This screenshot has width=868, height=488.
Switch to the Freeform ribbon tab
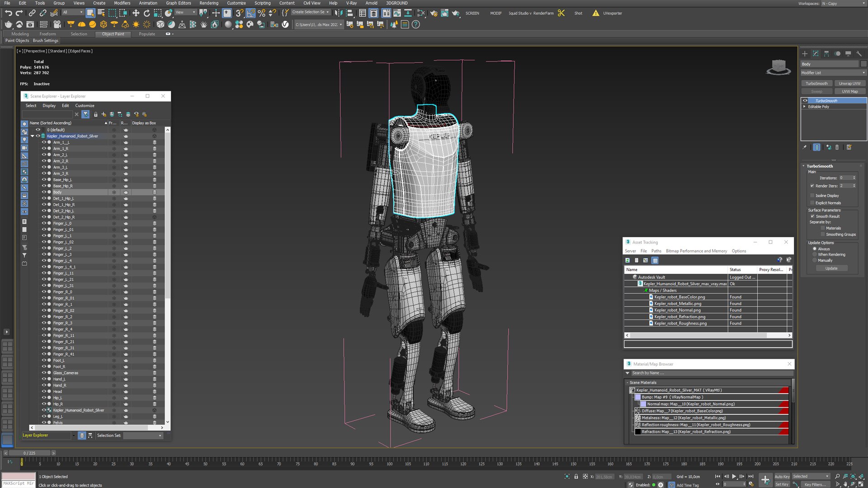(47, 34)
